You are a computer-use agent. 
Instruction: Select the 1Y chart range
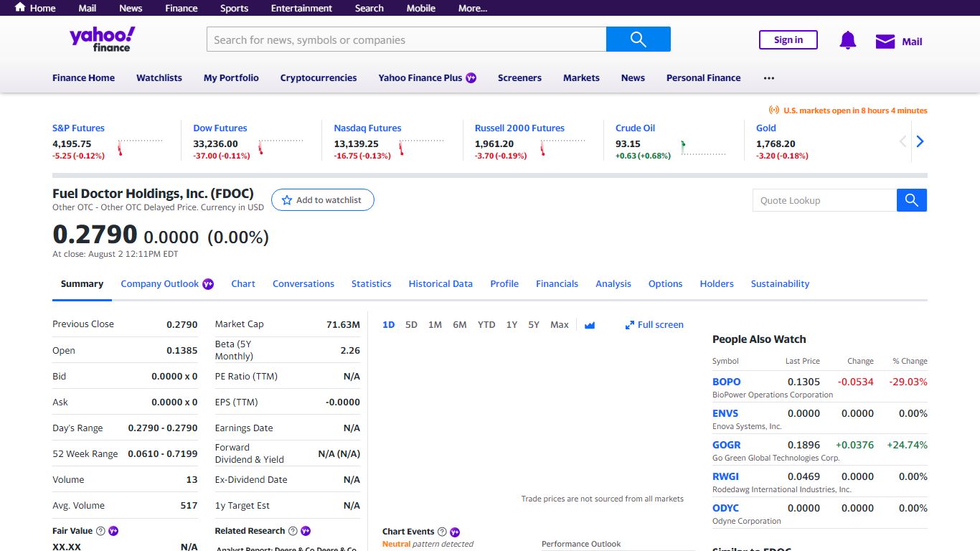[x=512, y=325]
